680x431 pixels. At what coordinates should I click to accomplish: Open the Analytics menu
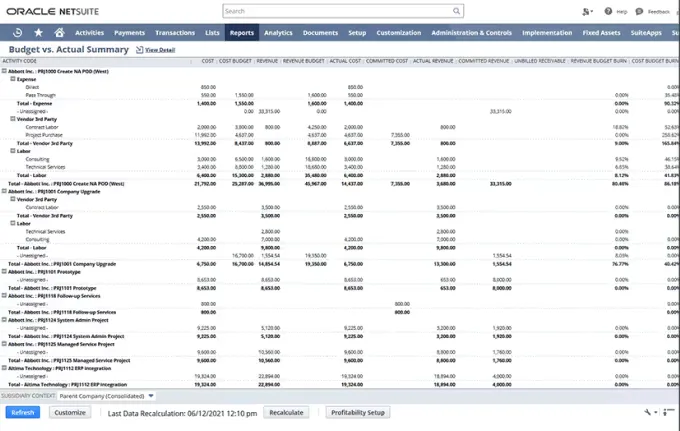coord(278,33)
